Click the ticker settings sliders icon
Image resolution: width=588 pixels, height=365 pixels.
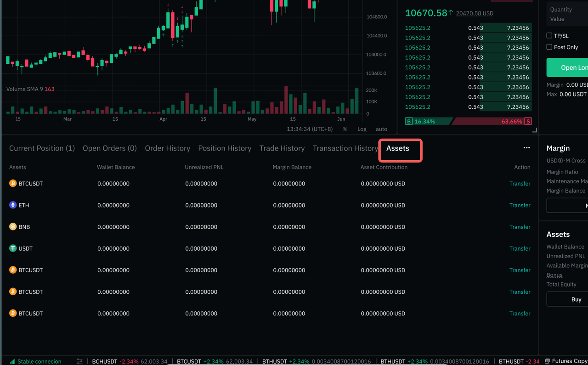80,361
